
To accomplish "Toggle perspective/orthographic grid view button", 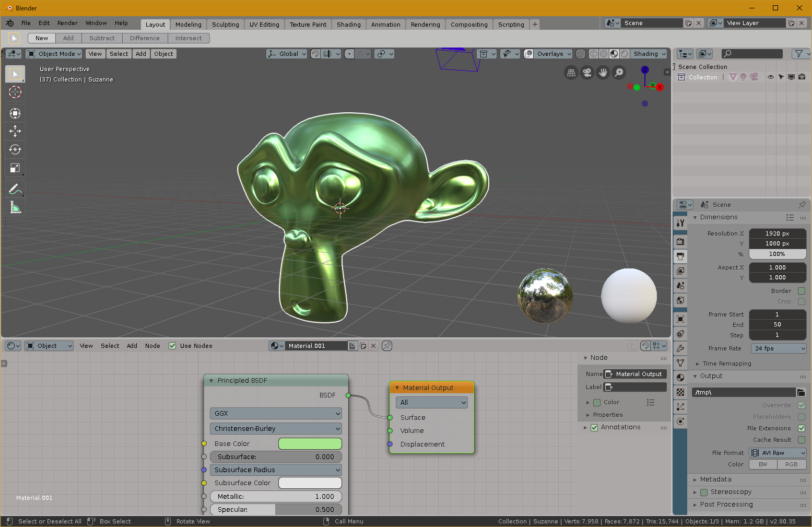I will tap(571, 73).
